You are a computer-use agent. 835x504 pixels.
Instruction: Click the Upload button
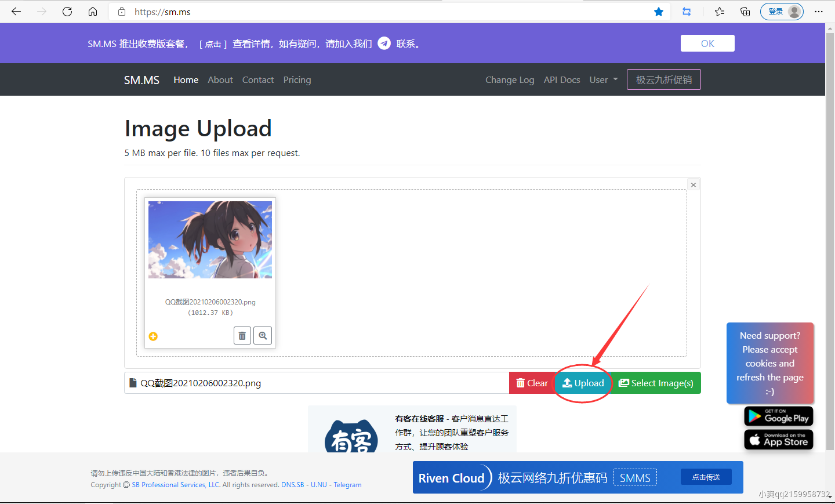pos(583,383)
